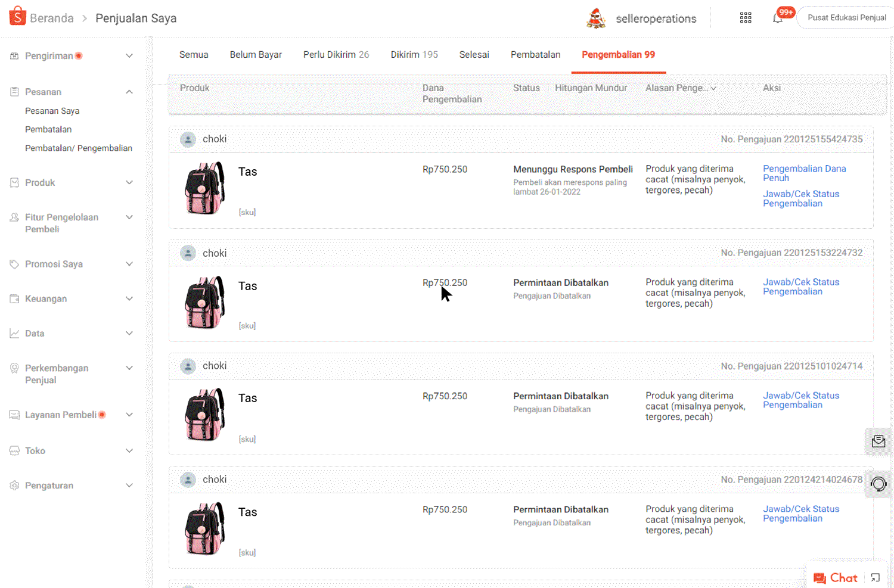The image size is (894, 588).
Task: Click the mail inbox floating icon
Action: point(879,441)
